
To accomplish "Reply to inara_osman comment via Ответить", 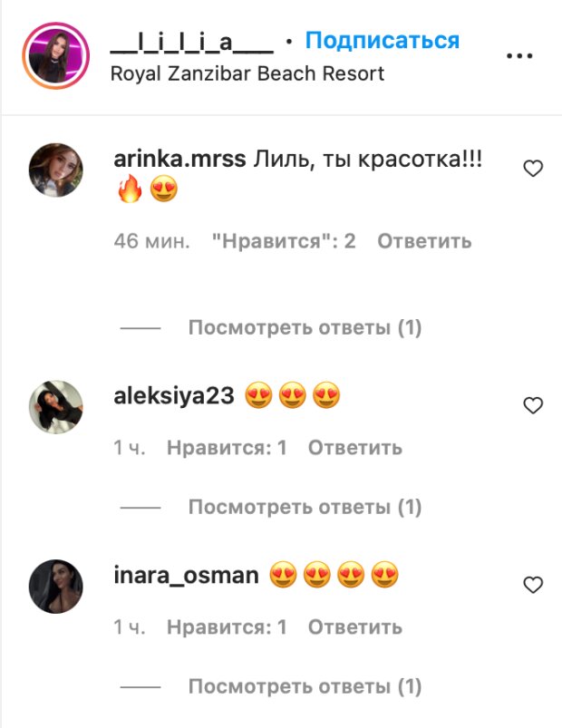I will [x=355, y=627].
